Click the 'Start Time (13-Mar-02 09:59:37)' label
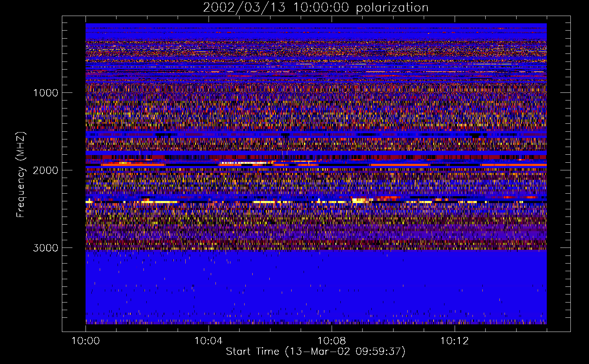 tap(316, 352)
